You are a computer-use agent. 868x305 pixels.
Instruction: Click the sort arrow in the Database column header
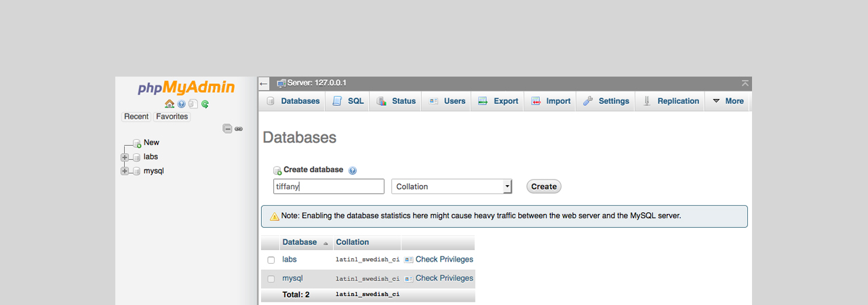point(325,243)
